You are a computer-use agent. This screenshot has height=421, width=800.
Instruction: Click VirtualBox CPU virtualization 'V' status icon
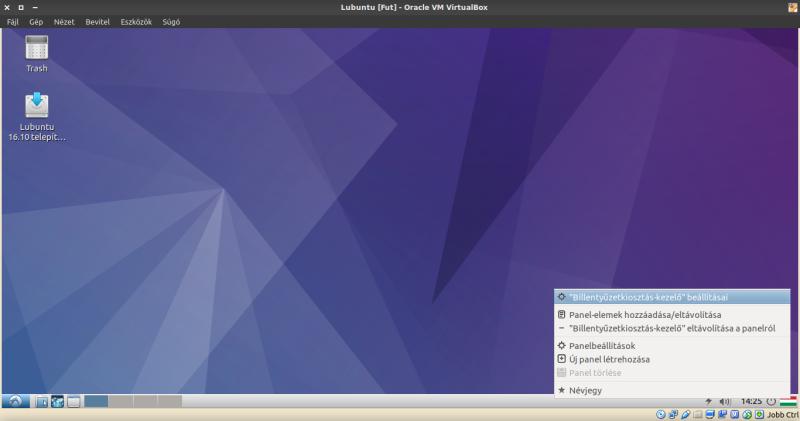[x=735, y=414]
